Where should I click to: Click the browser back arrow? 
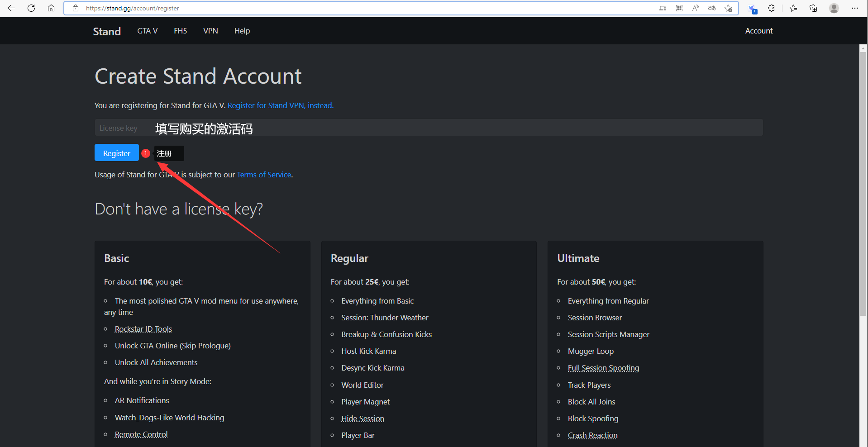pyautogui.click(x=11, y=8)
